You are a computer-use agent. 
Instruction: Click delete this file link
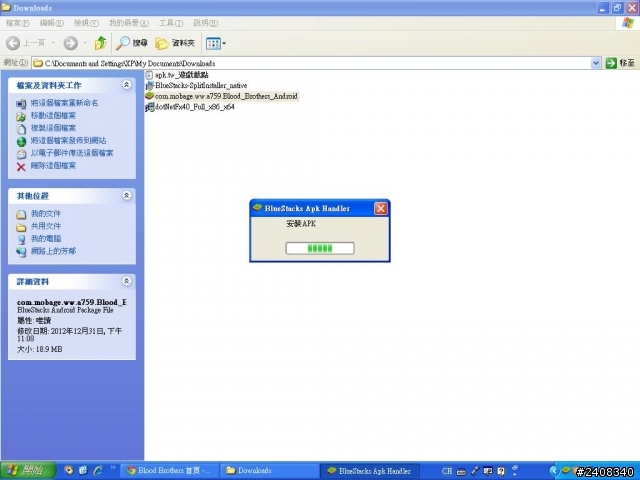click(53, 166)
